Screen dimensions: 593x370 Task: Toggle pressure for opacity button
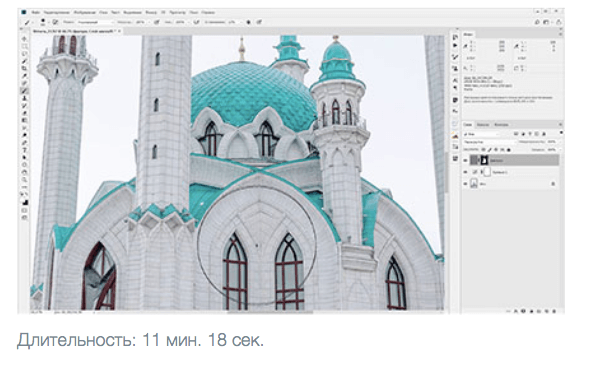[x=157, y=22]
